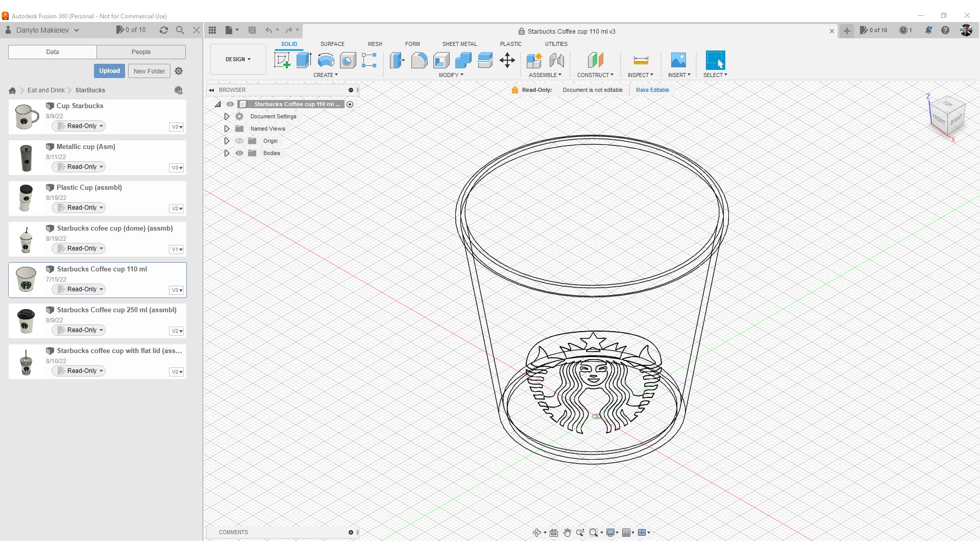Screen dimensions: 980x551
Task: Go to Eat and Drink breadcrumb
Action: pos(46,90)
